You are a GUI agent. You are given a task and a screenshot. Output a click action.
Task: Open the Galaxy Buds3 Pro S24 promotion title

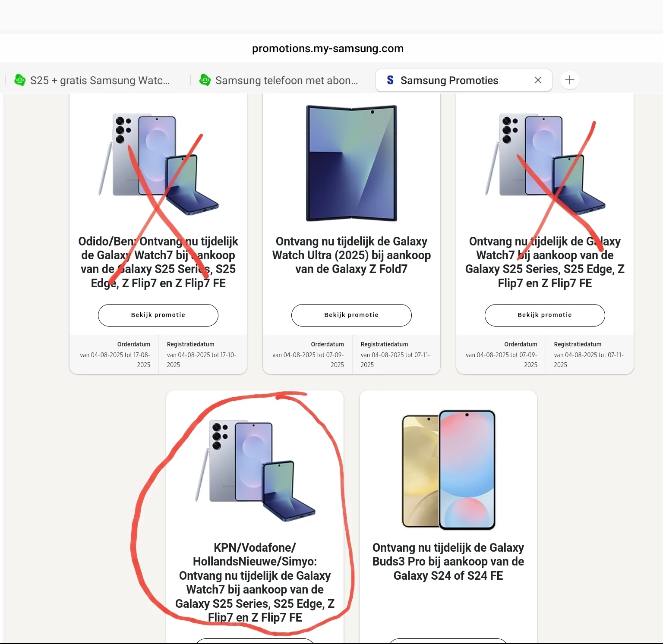(448, 562)
